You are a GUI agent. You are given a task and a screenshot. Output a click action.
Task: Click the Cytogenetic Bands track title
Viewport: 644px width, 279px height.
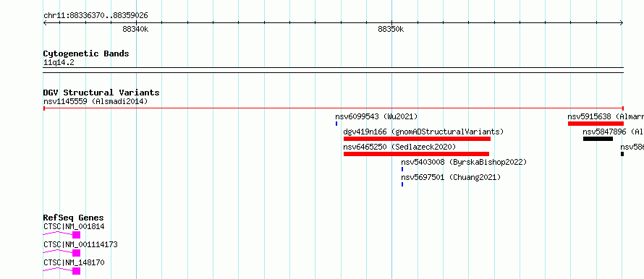tap(86, 53)
